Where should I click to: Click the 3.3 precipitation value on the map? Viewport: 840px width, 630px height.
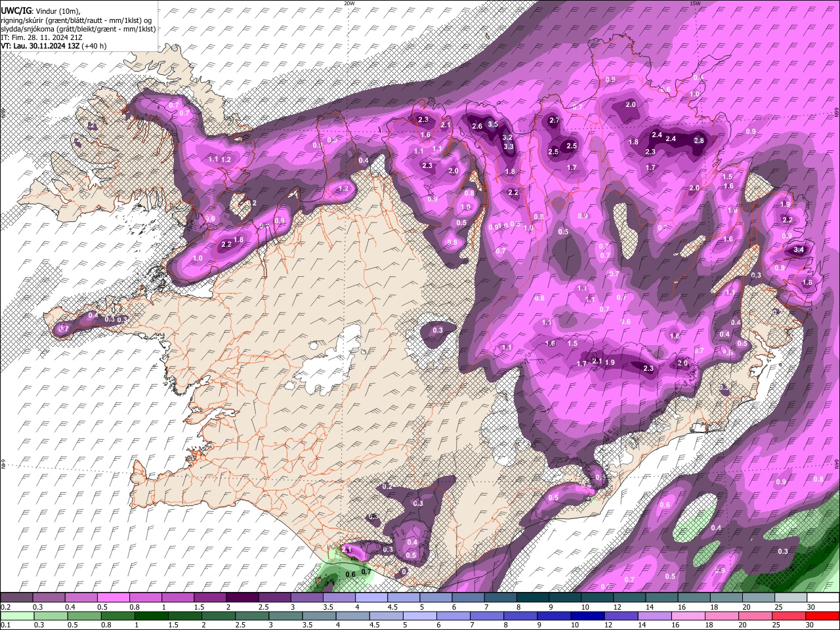click(x=509, y=147)
